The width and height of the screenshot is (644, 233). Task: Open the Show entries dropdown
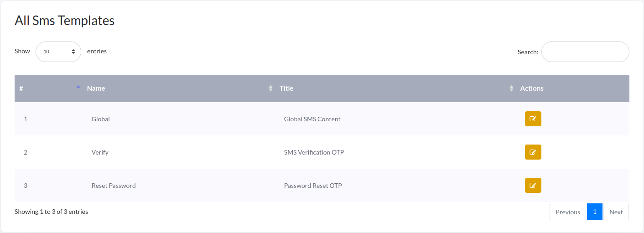(58, 52)
